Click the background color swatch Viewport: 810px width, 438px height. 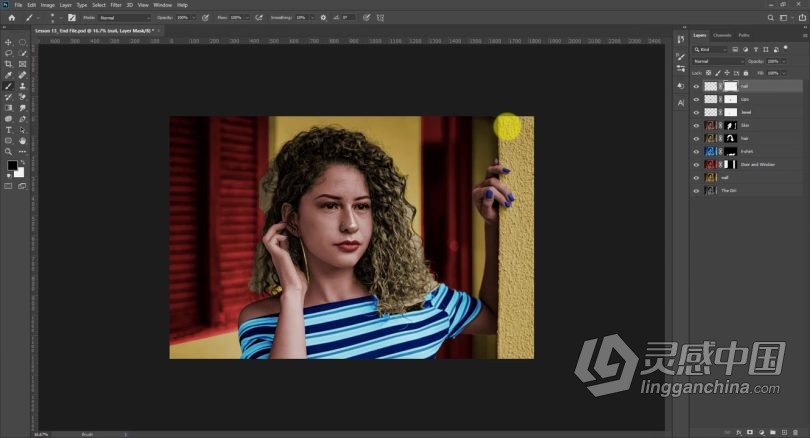point(19,172)
